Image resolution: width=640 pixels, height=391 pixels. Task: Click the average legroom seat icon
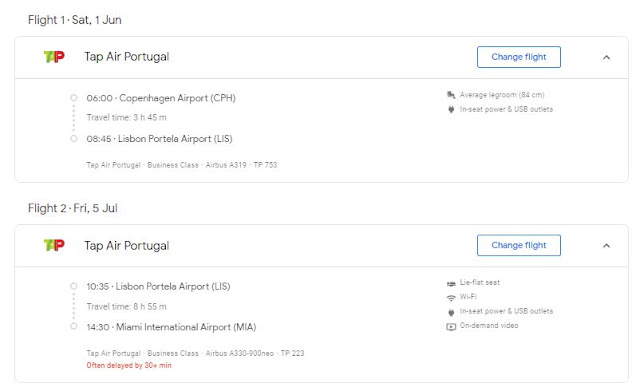[x=451, y=95]
